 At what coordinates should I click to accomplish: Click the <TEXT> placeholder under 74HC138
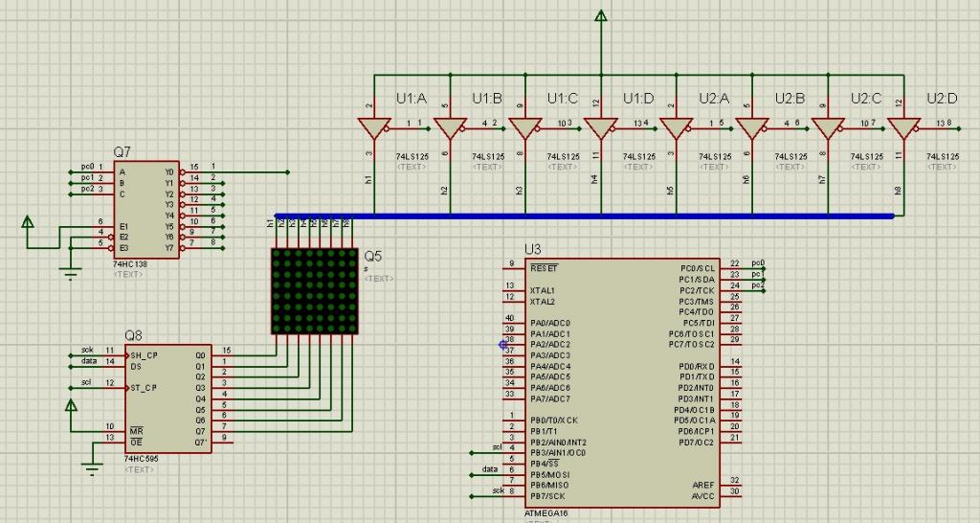pos(128,275)
